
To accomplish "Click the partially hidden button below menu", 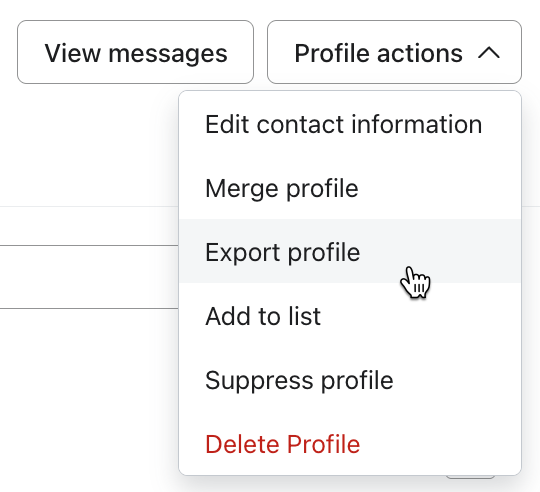I will [470, 477].
